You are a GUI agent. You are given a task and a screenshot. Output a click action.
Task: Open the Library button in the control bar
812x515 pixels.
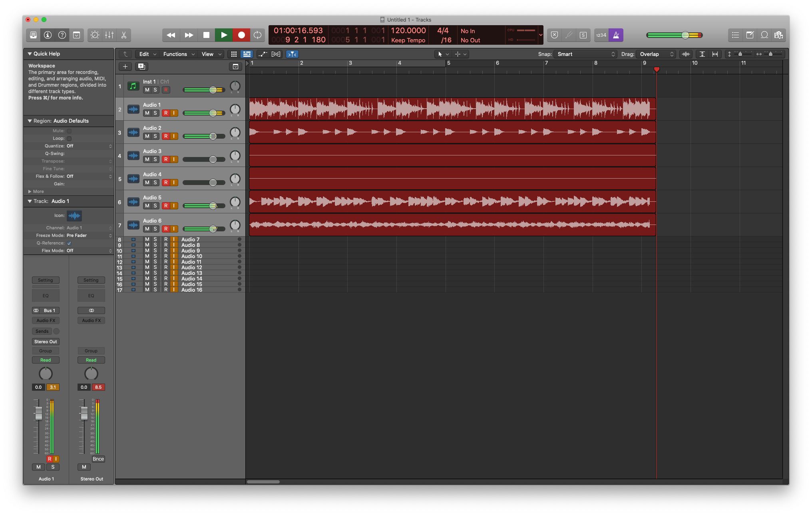pos(33,35)
